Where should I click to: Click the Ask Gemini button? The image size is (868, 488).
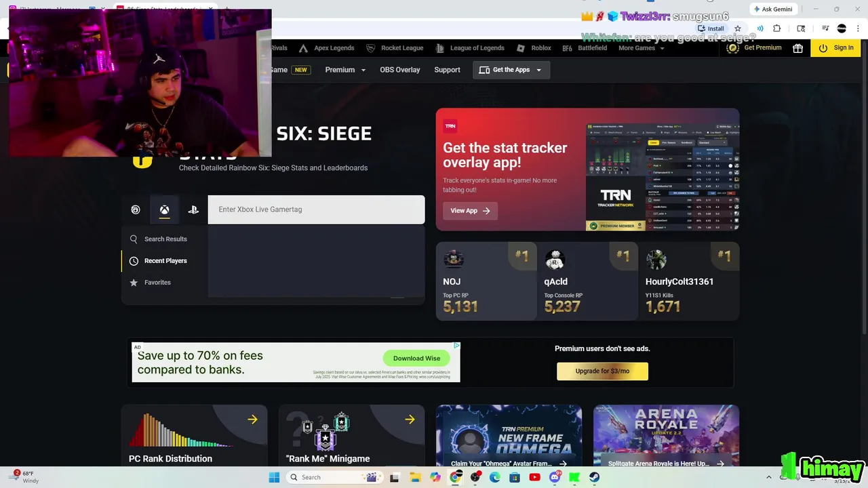772,9
